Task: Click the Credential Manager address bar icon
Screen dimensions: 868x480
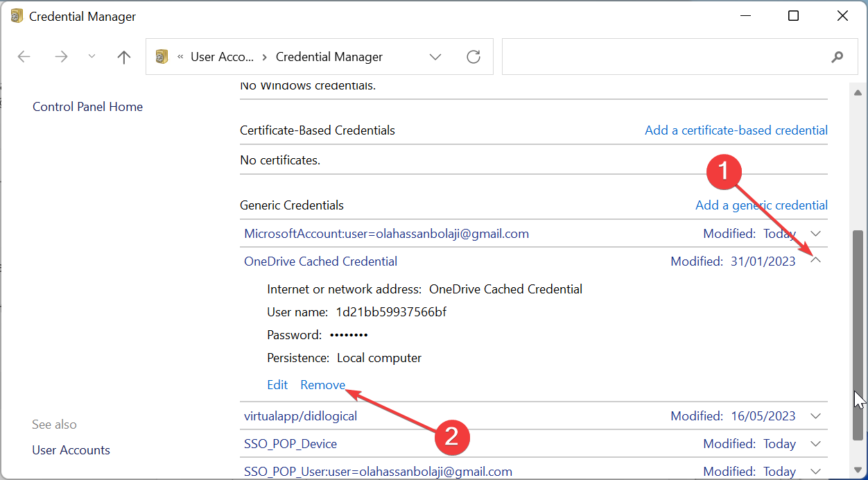Action: tap(162, 57)
